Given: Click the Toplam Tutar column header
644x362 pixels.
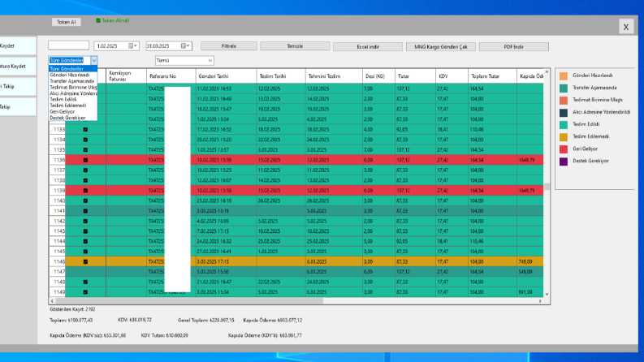Looking at the screenshot, I should pyautogui.click(x=492, y=76).
